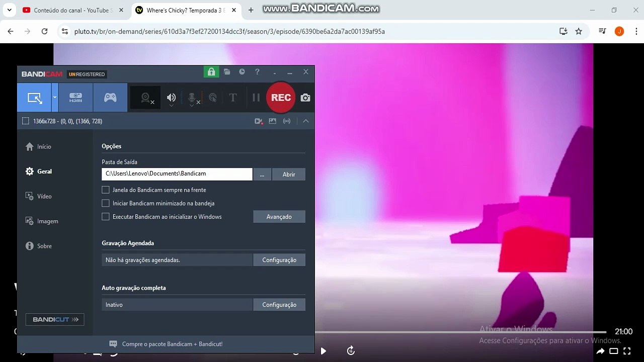Click the video list icon in status row

point(259,121)
